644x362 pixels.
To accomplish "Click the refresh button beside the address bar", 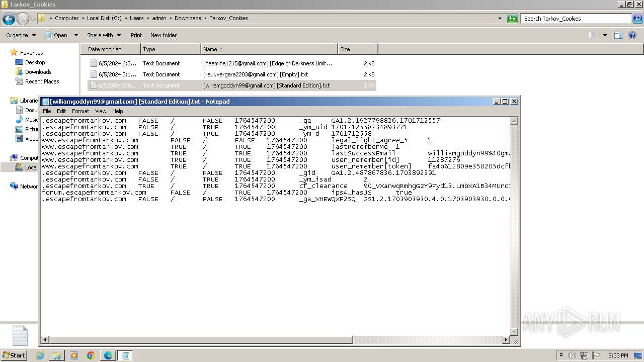I will click(x=512, y=19).
